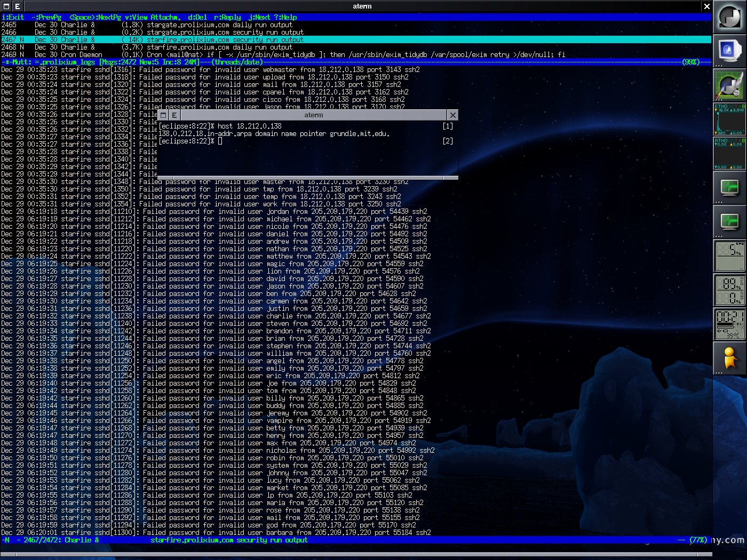
Task: Click the bottom pager status line 2467/2472
Action: point(356,540)
